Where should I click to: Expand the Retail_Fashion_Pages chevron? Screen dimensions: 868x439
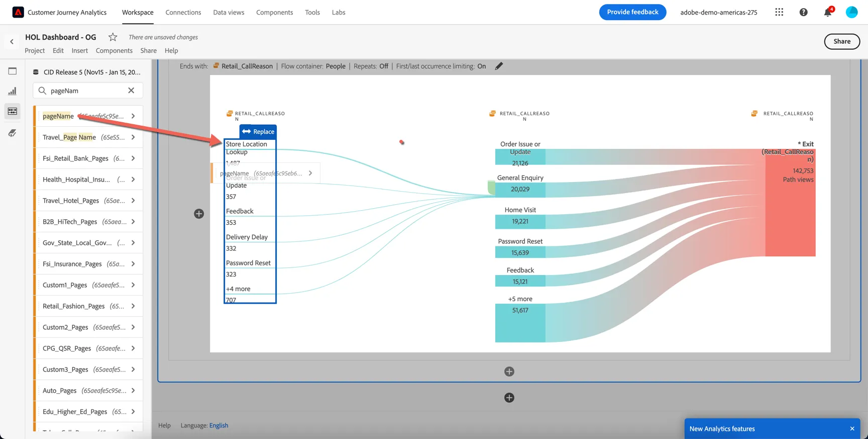133,306
